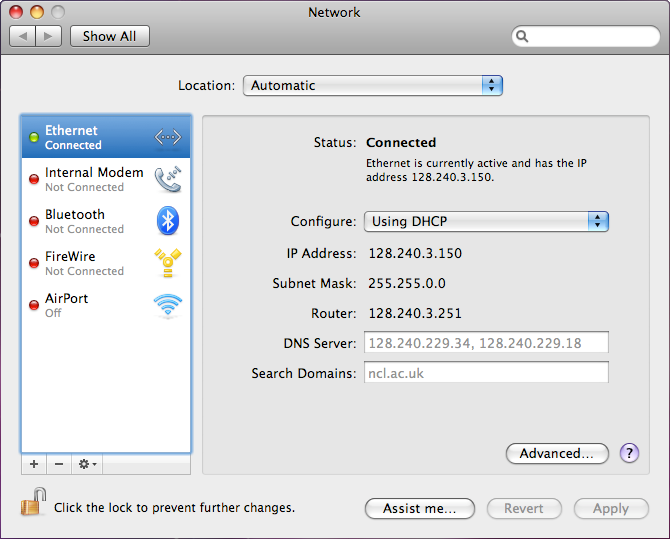This screenshot has height=539, width=670.
Task: Open the Location dropdown
Action: point(372,86)
